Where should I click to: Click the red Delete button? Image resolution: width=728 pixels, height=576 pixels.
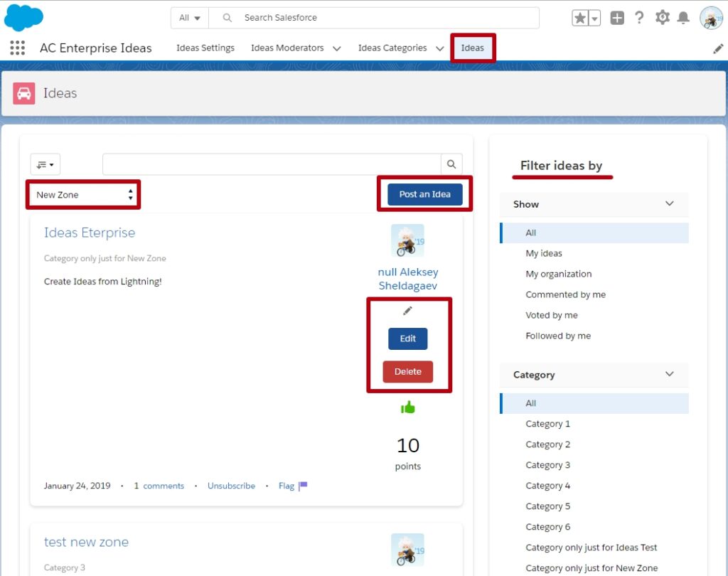407,372
